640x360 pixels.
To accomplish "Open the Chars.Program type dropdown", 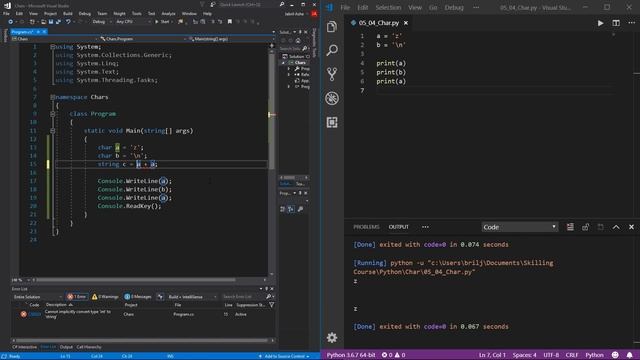I will [142, 39].
